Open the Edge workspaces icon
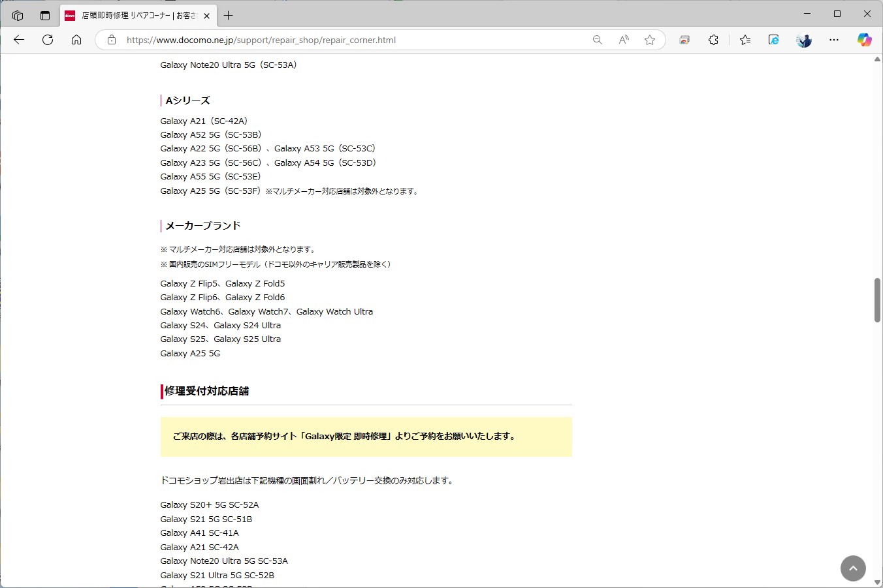This screenshot has width=883, height=588. click(x=18, y=15)
